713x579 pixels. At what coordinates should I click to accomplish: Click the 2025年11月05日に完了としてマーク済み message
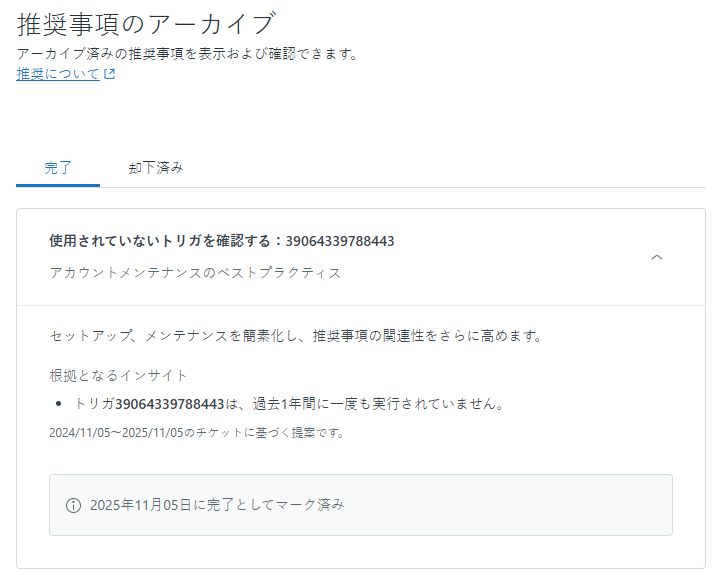click(x=217, y=505)
